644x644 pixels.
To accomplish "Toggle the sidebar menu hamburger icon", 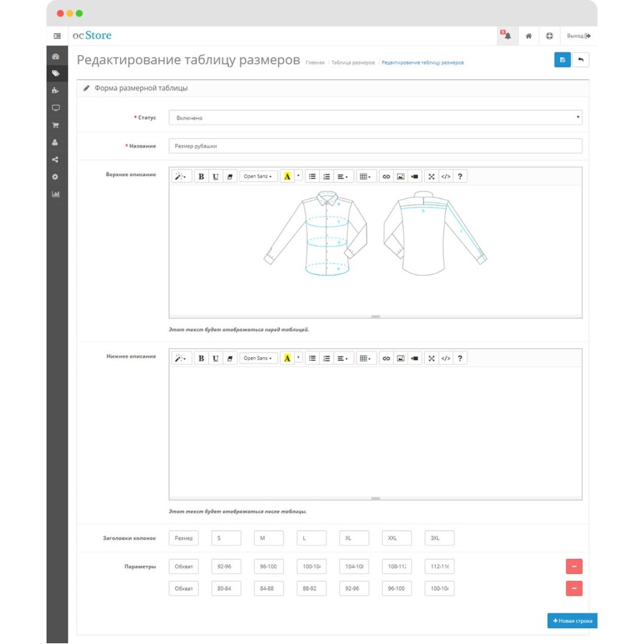I will coord(57,36).
